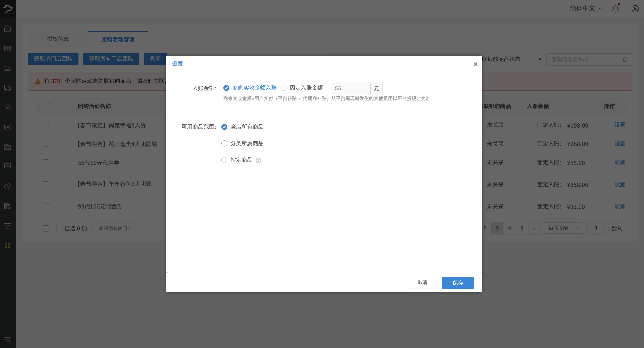Open the user account avatar icon
Viewport: 644px width, 348px height.
tap(635, 9)
